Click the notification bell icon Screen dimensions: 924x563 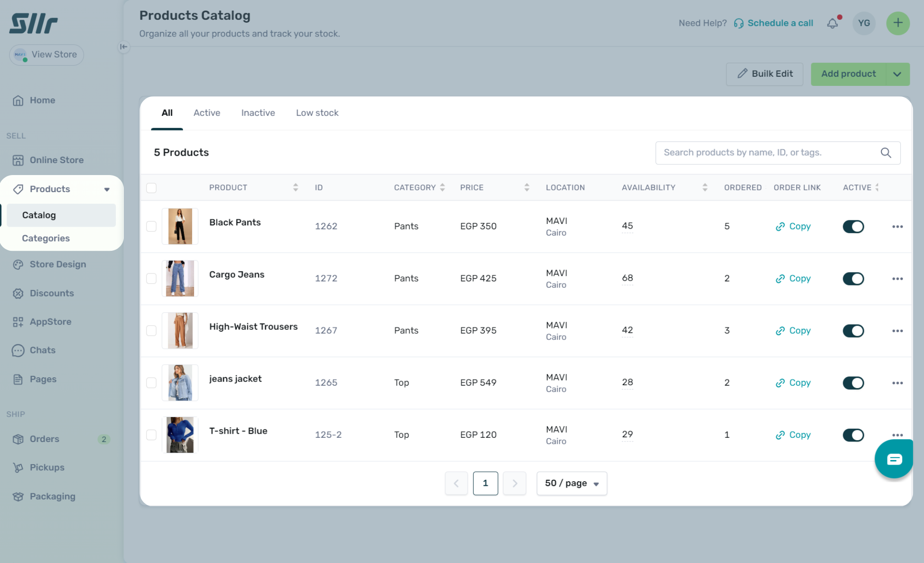point(833,23)
